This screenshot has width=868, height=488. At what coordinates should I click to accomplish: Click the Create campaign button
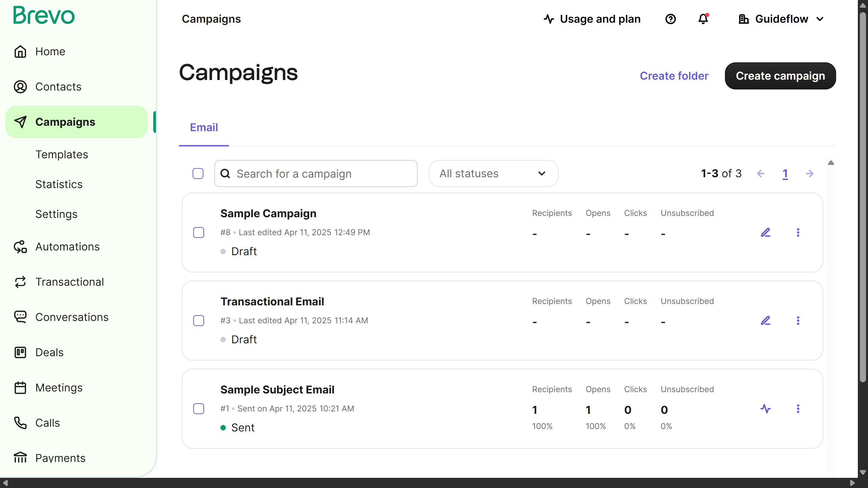point(780,76)
